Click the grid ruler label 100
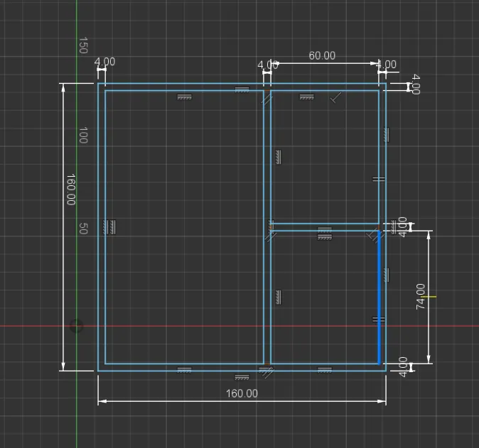The image size is (479, 448). click(83, 135)
